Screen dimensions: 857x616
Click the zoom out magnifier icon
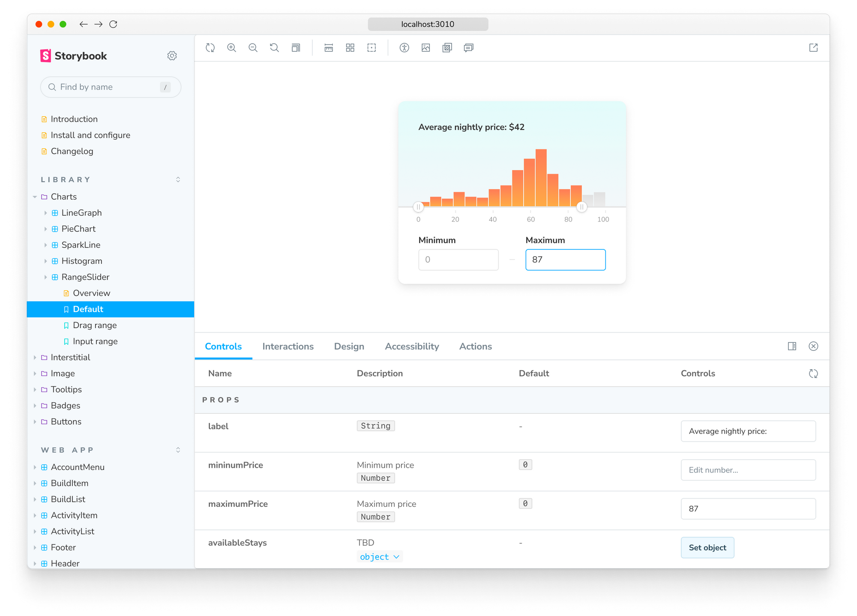pos(253,48)
